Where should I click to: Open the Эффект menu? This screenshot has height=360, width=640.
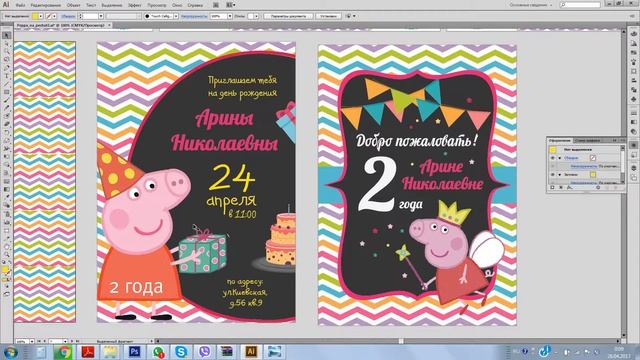(x=134, y=5)
